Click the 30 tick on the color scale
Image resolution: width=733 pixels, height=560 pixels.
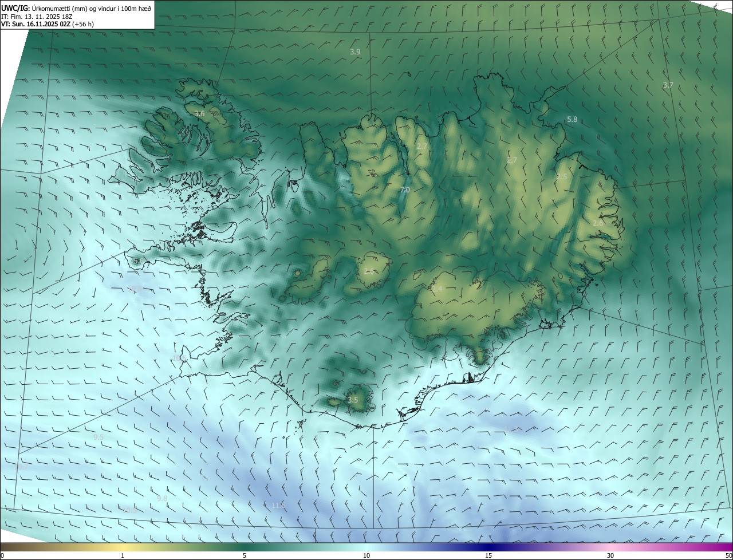[x=610, y=555]
